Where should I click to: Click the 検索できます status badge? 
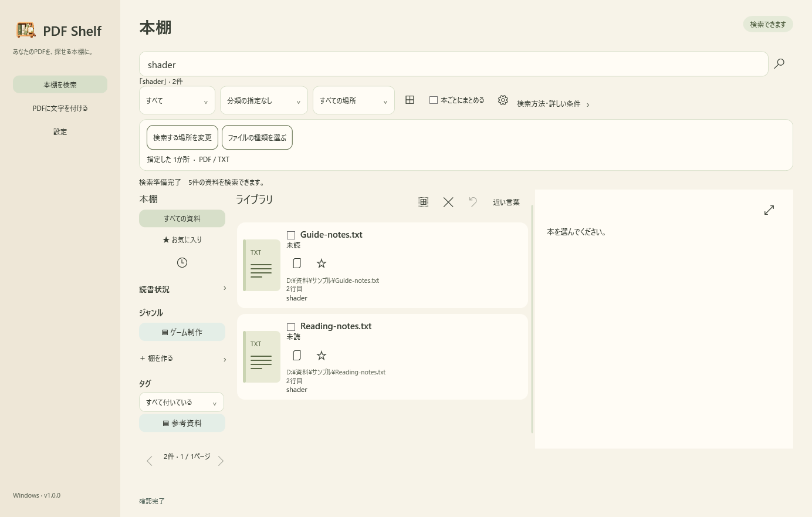pyautogui.click(x=768, y=24)
